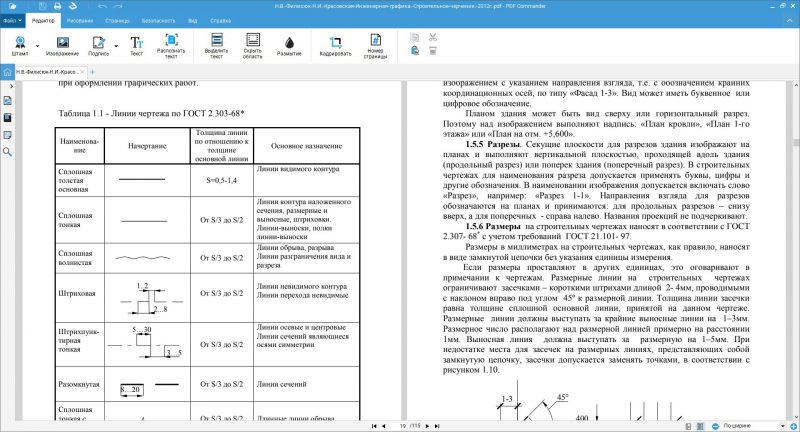Image resolution: width=800 pixels, height=432 pixels.
Task: Add a new tab with plus icon
Action: click(92, 72)
